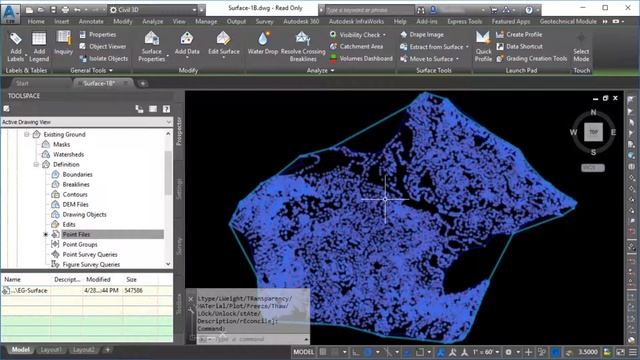Select the Contours tree item
Image resolution: width=640 pixels, height=360 pixels.
(x=75, y=195)
